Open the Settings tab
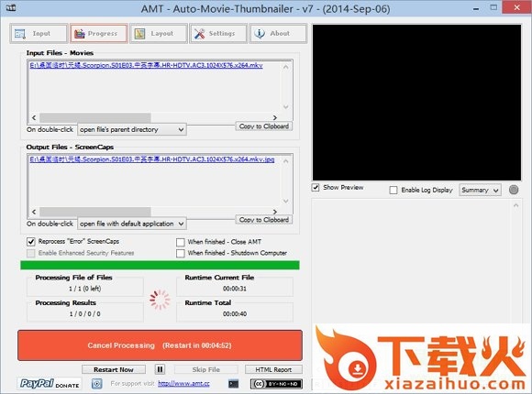Image resolution: width=532 pixels, height=394 pixels. point(218,33)
